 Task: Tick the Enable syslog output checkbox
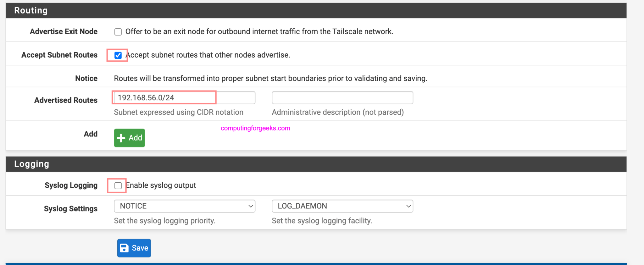pos(118,185)
